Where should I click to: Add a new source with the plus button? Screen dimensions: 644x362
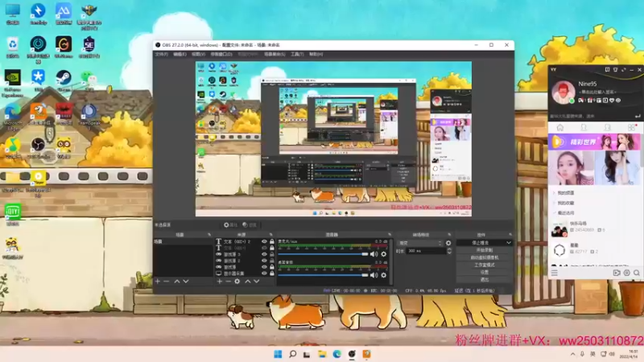(220, 281)
